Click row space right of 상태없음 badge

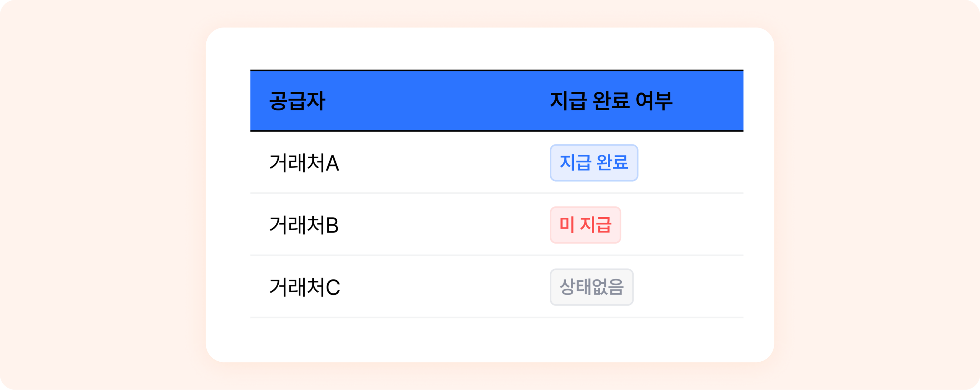pyautogui.click(x=689, y=287)
